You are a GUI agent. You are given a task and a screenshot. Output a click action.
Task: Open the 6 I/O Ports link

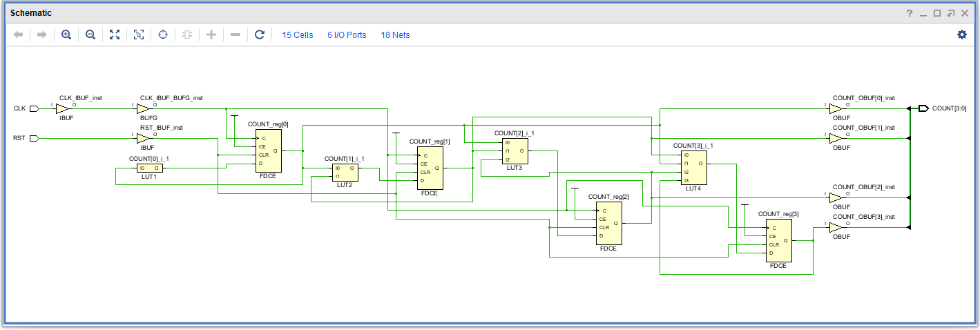pyautogui.click(x=347, y=35)
